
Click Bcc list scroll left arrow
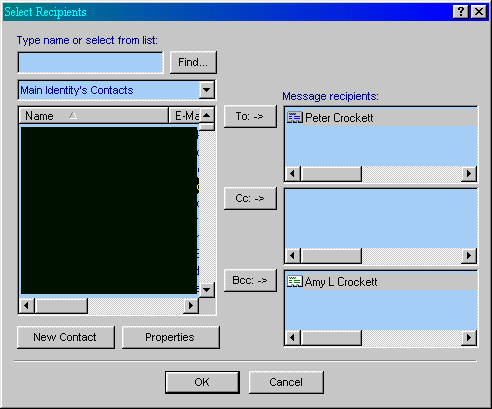pyautogui.click(x=293, y=338)
